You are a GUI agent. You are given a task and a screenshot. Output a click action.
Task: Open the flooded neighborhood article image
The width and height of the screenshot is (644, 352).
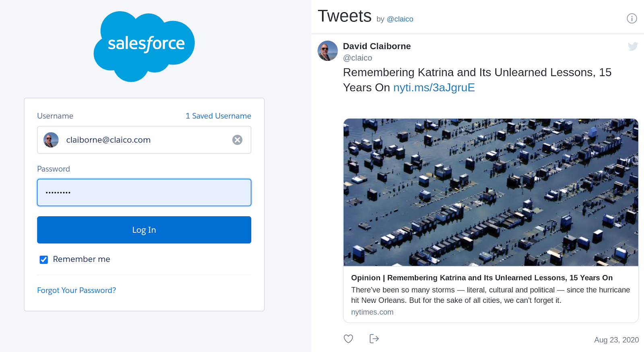[491, 192]
